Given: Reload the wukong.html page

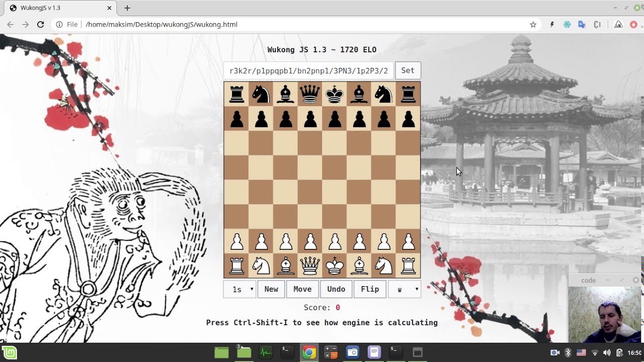Looking at the screenshot, I should coord(41,24).
